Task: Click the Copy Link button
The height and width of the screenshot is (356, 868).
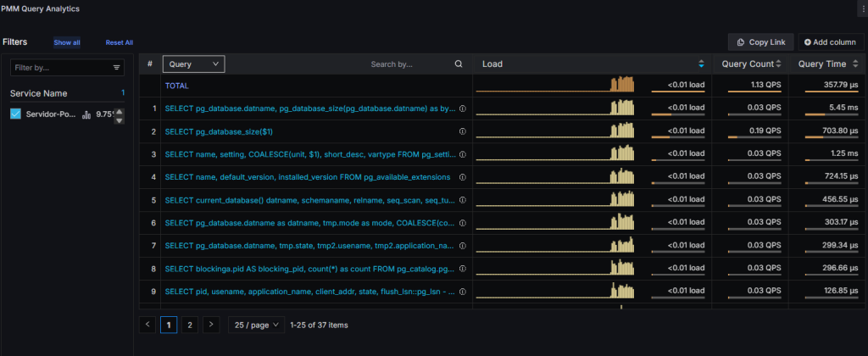Action: click(x=760, y=42)
